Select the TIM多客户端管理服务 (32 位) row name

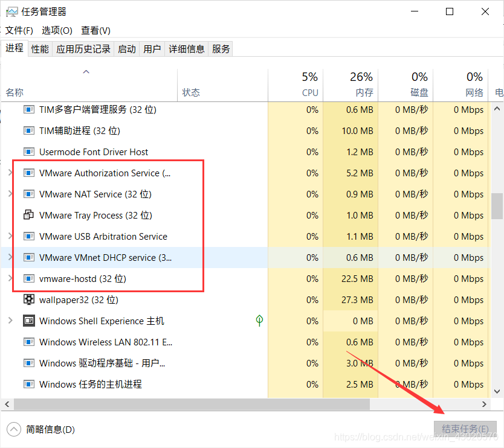98,110
